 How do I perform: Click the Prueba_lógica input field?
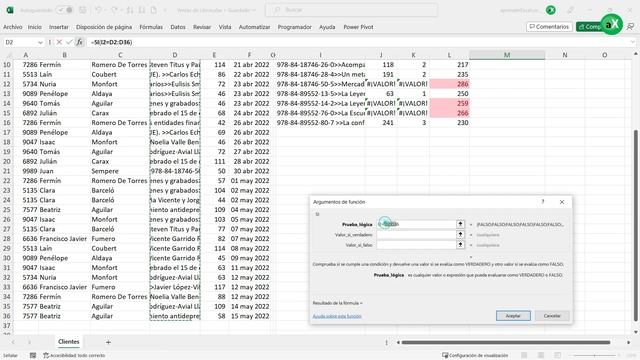(x=416, y=224)
